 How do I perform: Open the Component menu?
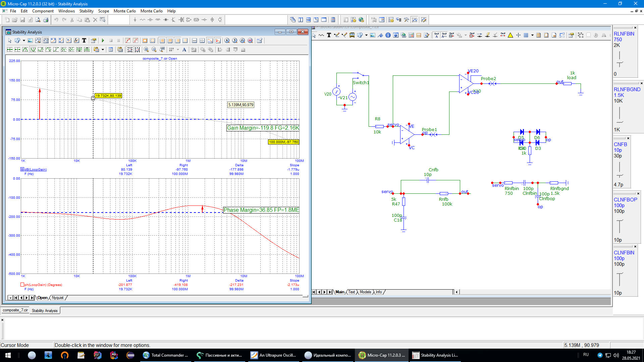coord(43,11)
